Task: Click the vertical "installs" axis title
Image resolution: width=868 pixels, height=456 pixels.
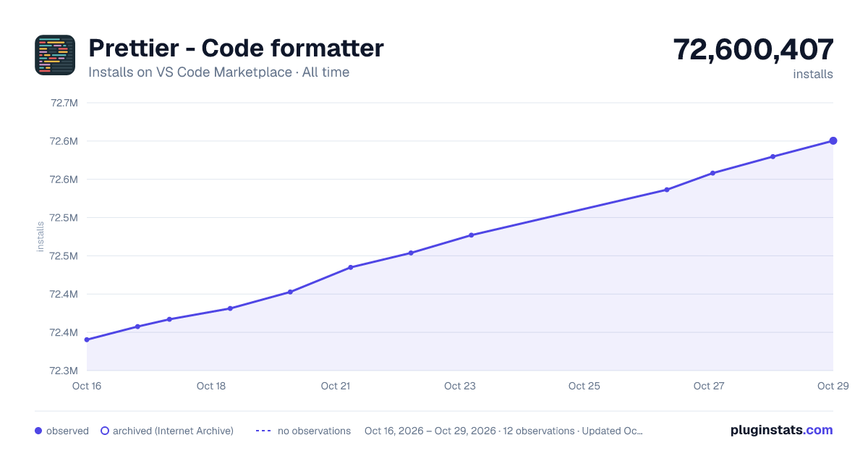Action: [41, 237]
